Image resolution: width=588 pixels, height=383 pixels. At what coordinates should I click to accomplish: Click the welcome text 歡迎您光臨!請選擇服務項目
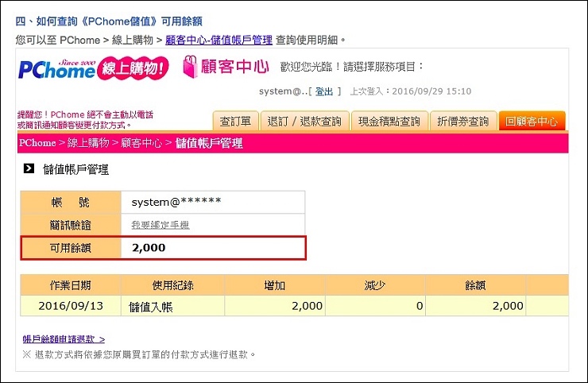[x=352, y=67]
